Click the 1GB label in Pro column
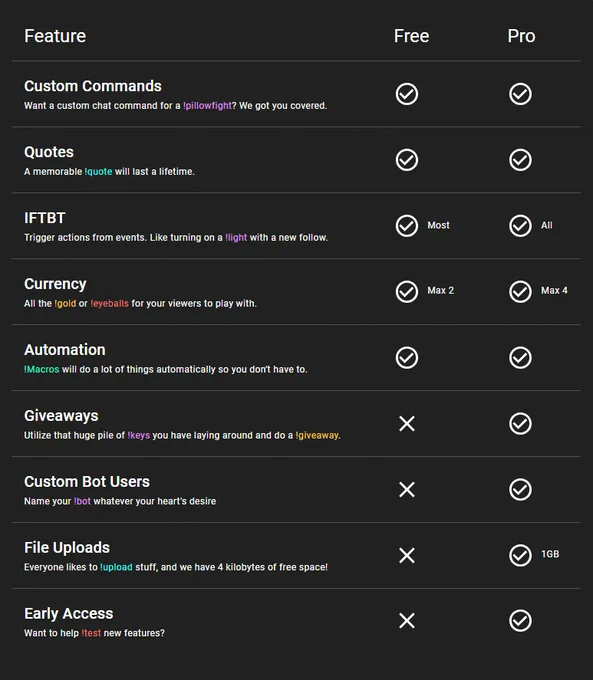The width and height of the screenshot is (593, 680). tap(550, 554)
